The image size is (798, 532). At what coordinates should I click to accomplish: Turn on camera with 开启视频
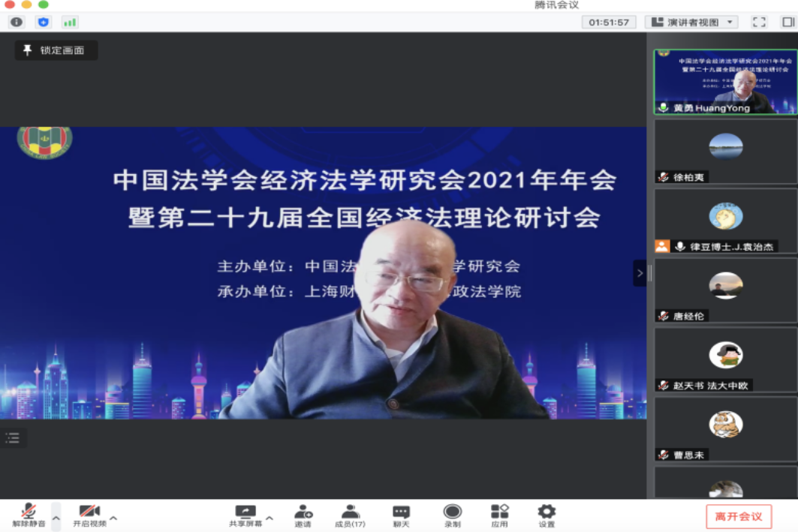coord(89,515)
